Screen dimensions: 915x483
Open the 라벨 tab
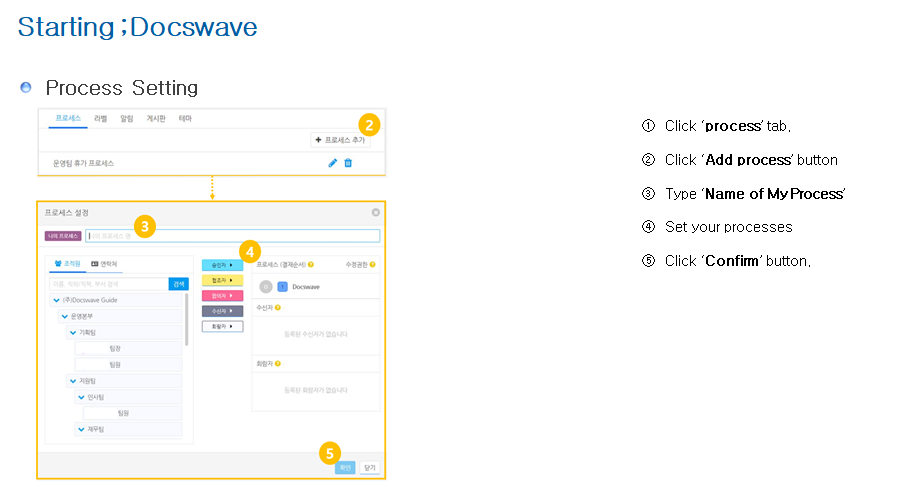100,118
